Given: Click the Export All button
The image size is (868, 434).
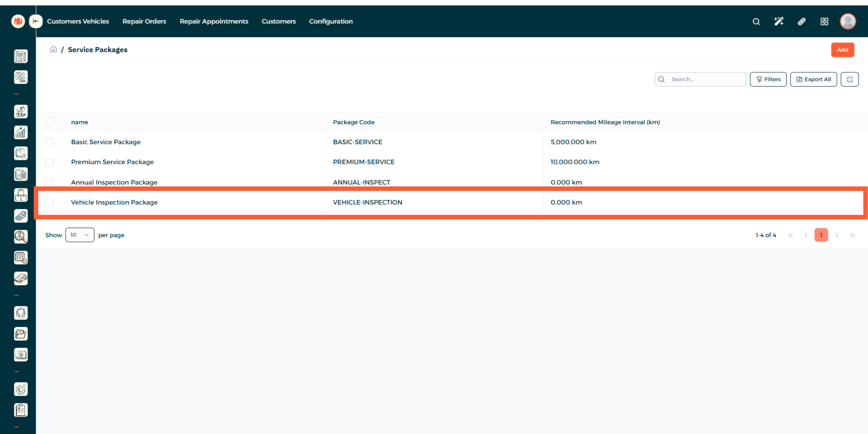Looking at the screenshot, I should [x=813, y=79].
